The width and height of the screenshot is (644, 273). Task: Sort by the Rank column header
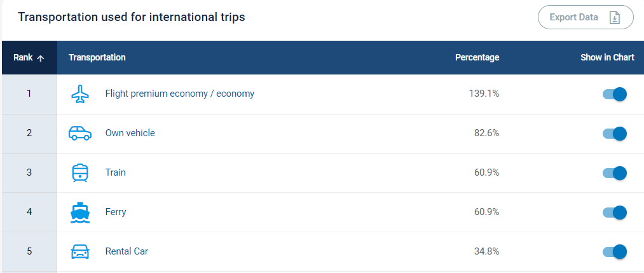point(29,57)
